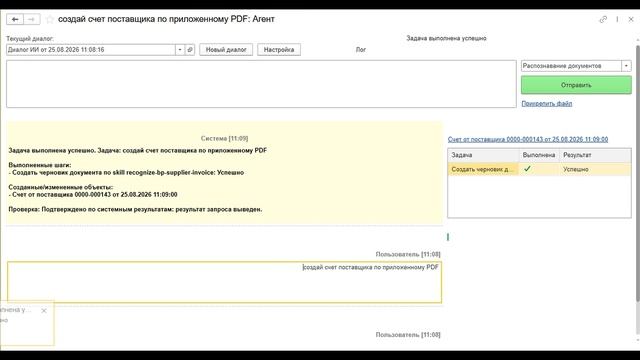Screen dimensions: 640x360
Task: Select the Создать черновик д... task row
Action: tap(539, 169)
